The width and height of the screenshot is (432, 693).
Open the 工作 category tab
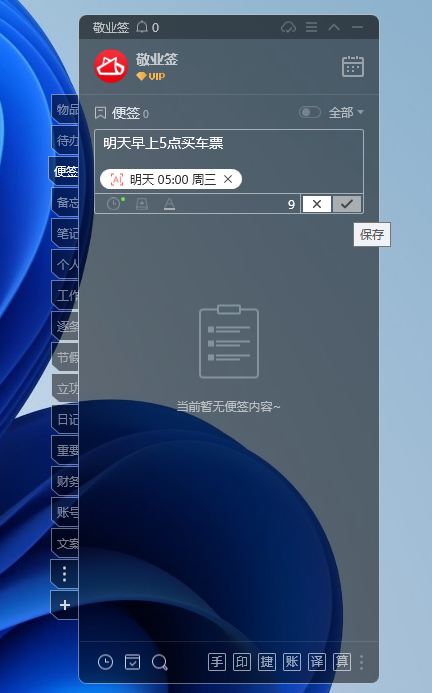(x=65, y=295)
